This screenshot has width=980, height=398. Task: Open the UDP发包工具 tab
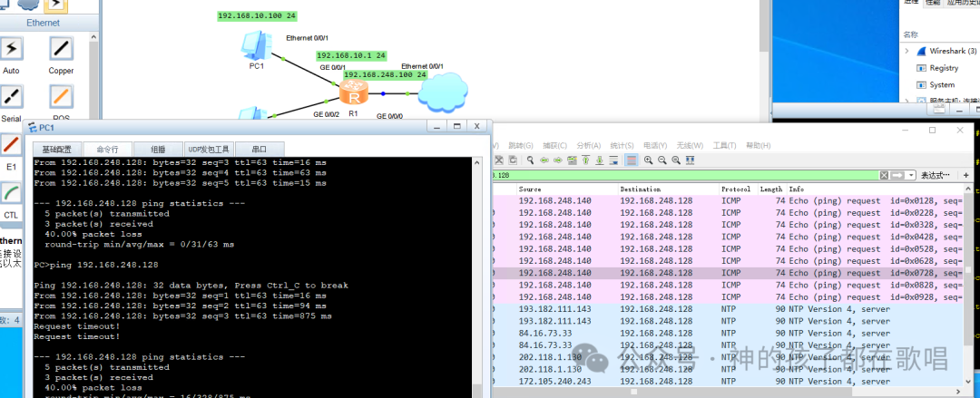click(209, 150)
